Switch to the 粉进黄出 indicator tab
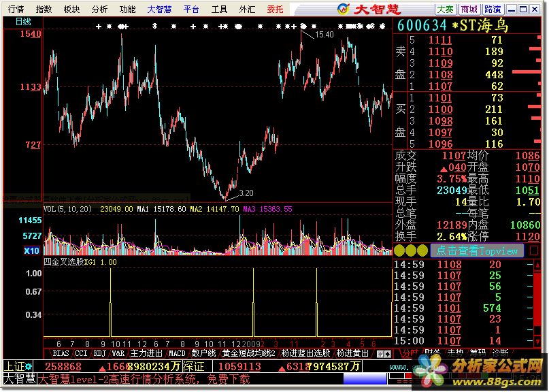The width and height of the screenshot is (549, 392). tap(352, 353)
